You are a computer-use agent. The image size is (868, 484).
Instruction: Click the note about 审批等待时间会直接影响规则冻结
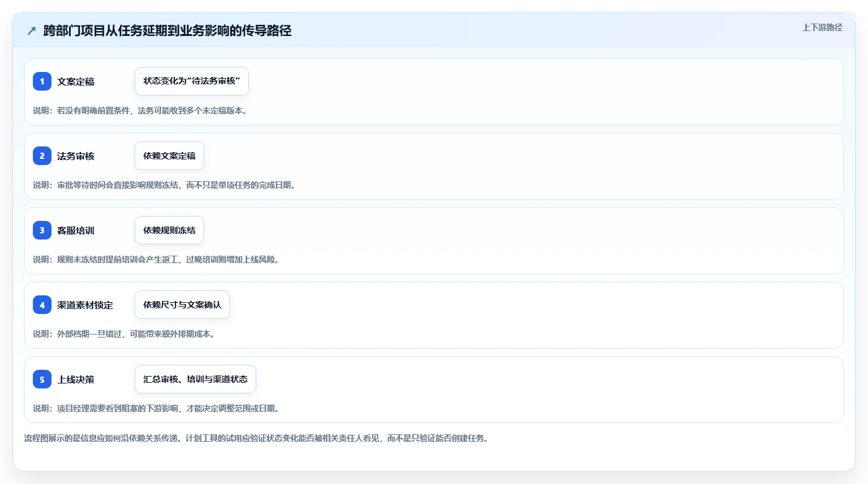tap(164, 185)
